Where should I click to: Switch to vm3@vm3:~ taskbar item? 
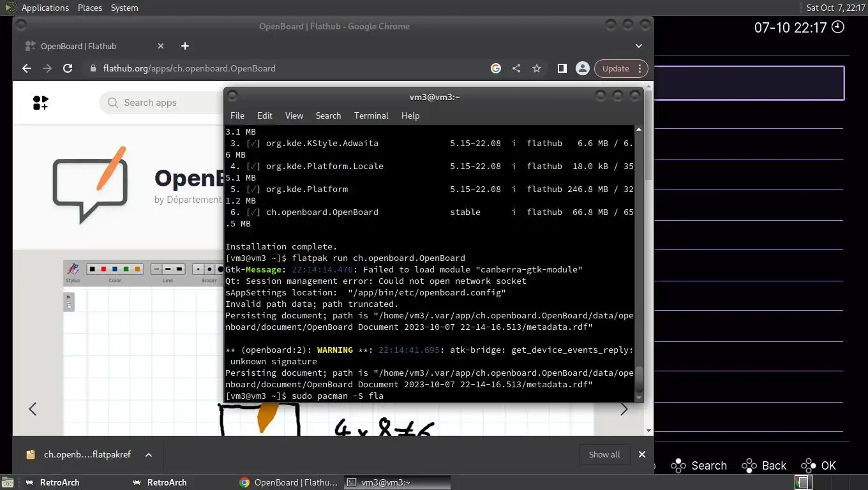click(x=397, y=482)
